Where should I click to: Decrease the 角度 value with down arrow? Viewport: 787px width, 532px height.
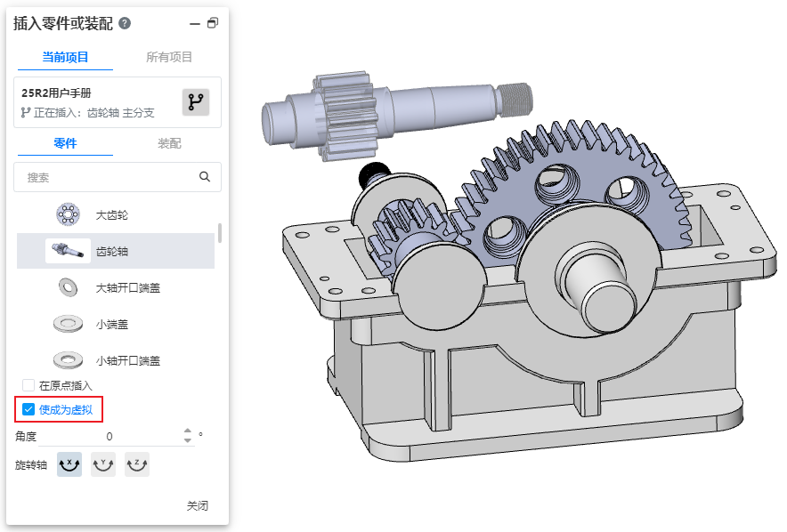(188, 440)
